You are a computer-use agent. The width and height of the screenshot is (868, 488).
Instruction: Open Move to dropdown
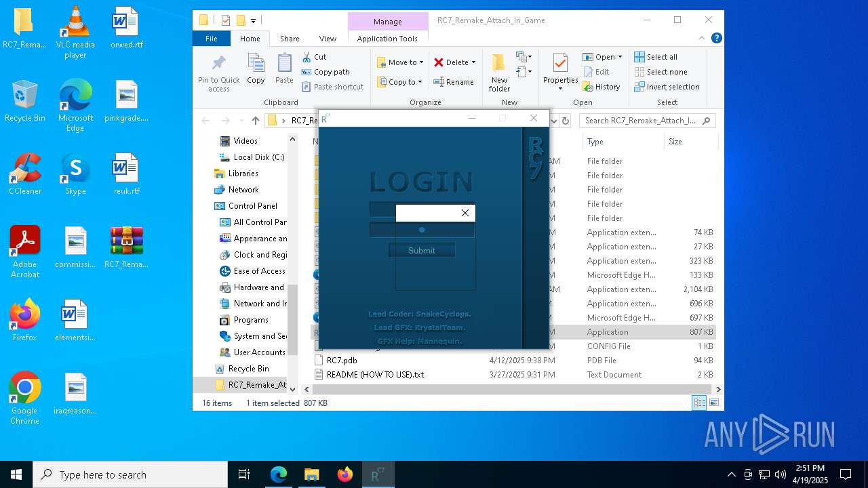[400, 62]
